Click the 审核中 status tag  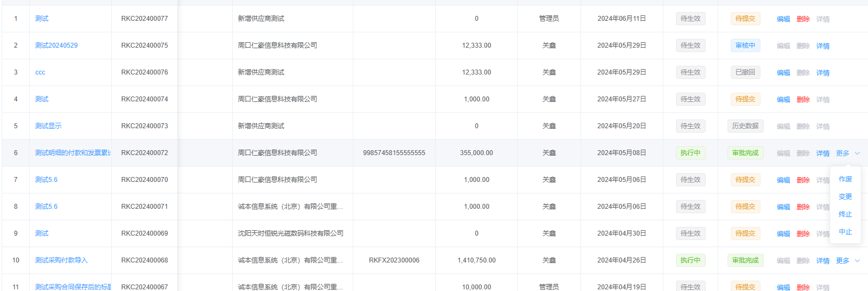pyautogui.click(x=745, y=45)
